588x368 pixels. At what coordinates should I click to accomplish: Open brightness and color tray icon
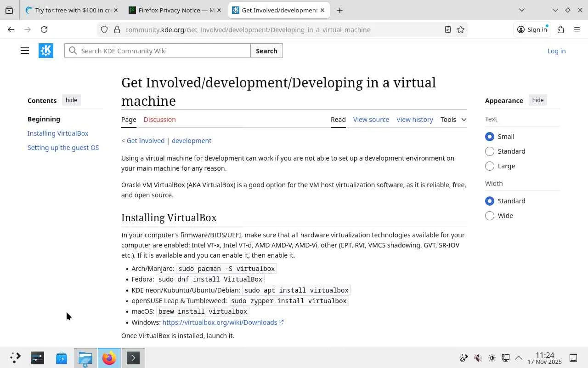492,358
